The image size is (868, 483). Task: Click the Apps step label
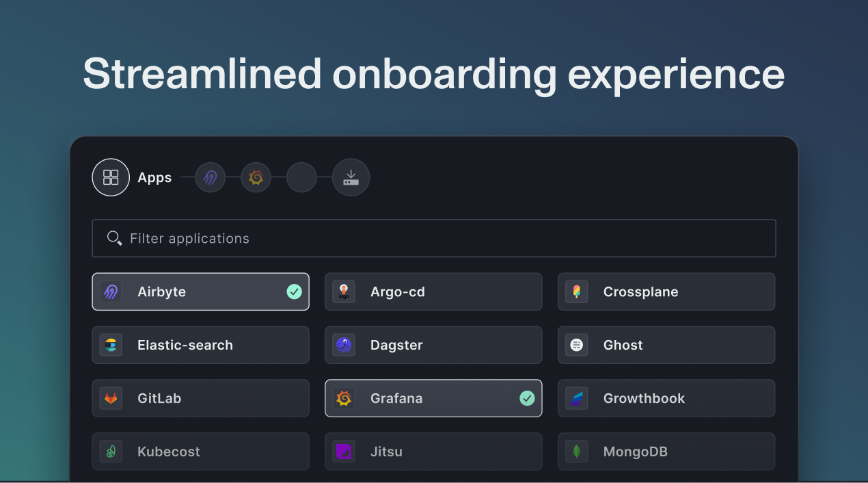pos(154,177)
